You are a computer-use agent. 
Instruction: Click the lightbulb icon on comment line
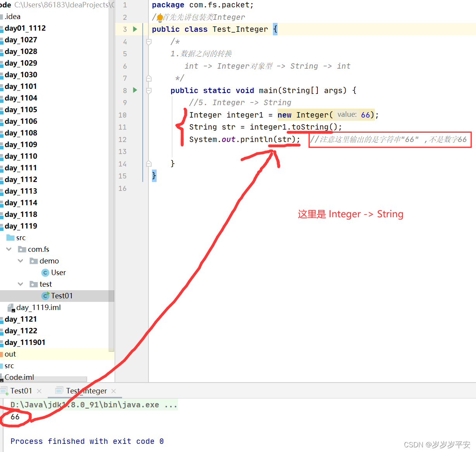pyautogui.click(x=160, y=17)
